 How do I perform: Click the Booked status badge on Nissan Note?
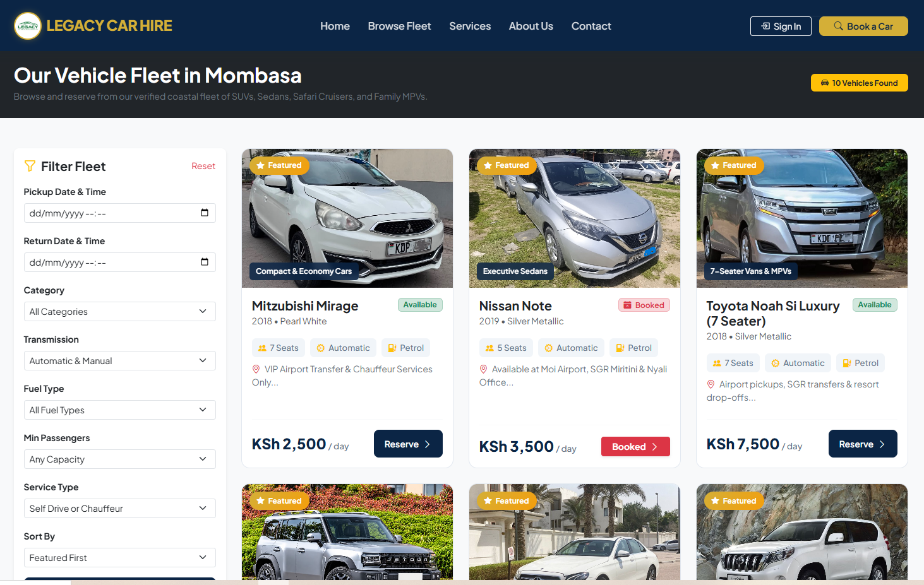pos(644,305)
